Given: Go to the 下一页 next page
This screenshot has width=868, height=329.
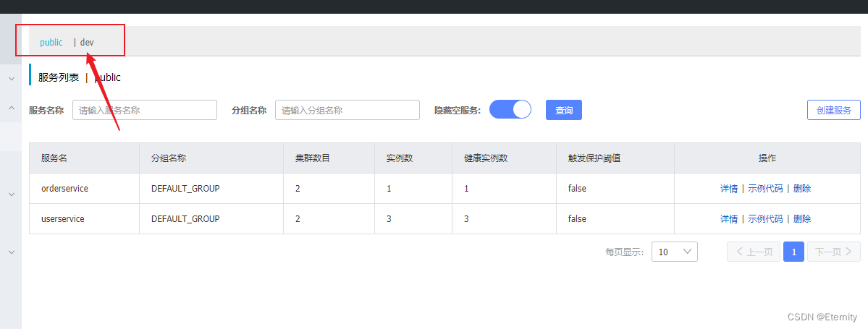Looking at the screenshot, I should [834, 252].
